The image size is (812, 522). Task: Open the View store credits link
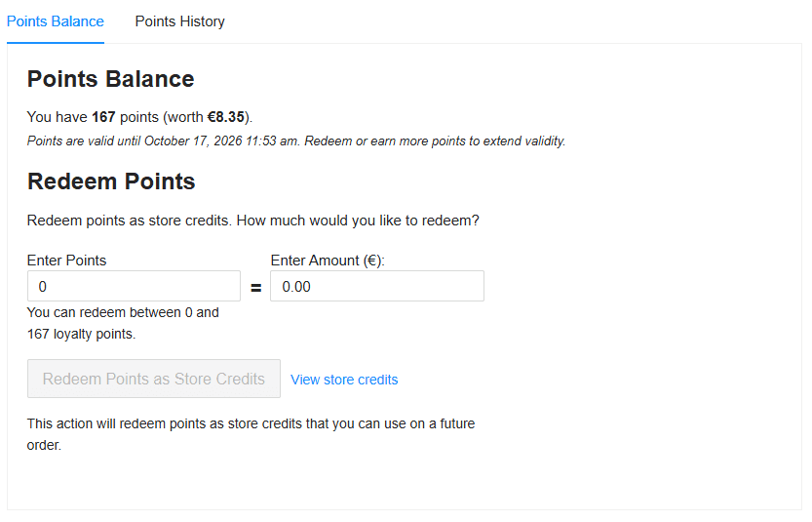pos(344,380)
